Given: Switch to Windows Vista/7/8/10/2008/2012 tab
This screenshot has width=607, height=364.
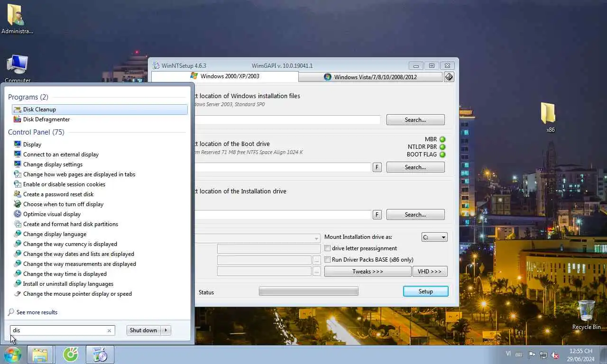Looking at the screenshot, I should click(370, 77).
